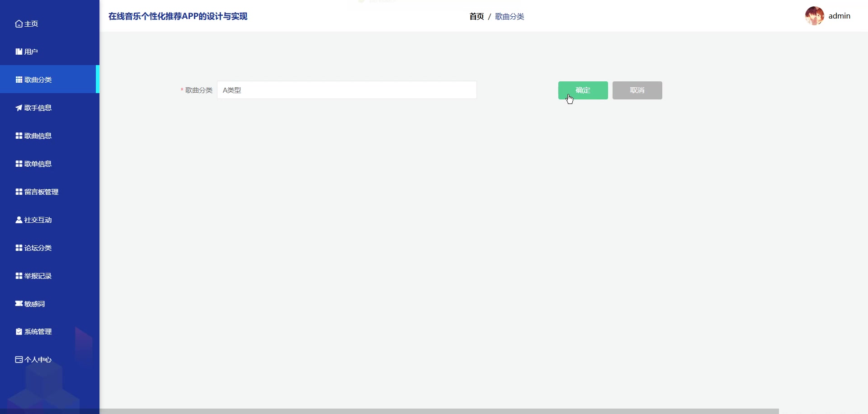Select the 用户 user management icon
868x414 pixels.
coord(19,52)
